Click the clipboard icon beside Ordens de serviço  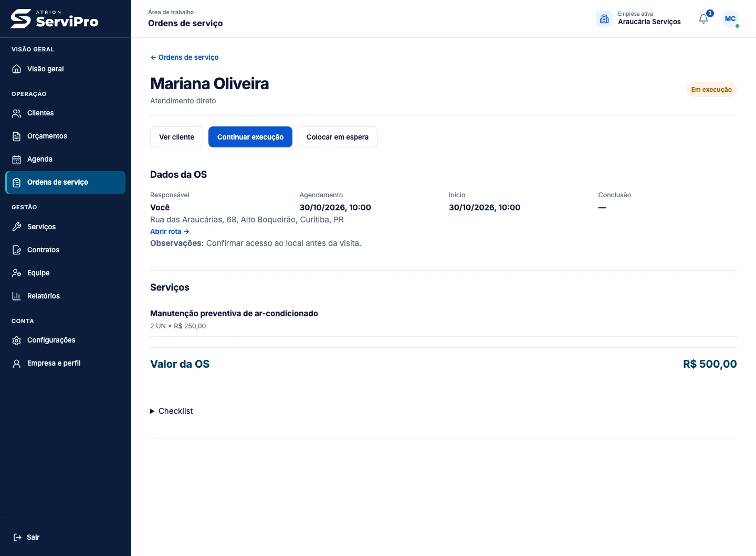[x=17, y=183]
